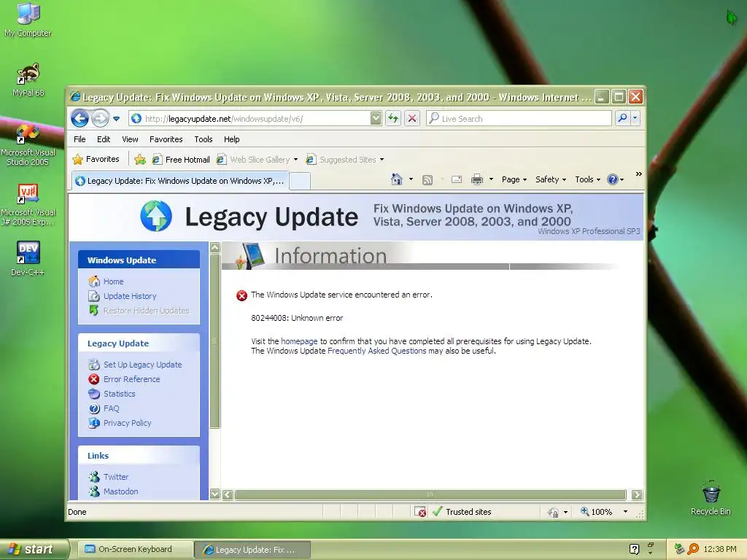This screenshot has width=747, height=560.
Task: Click the Legacy Update globe logo
Action: 156,216
